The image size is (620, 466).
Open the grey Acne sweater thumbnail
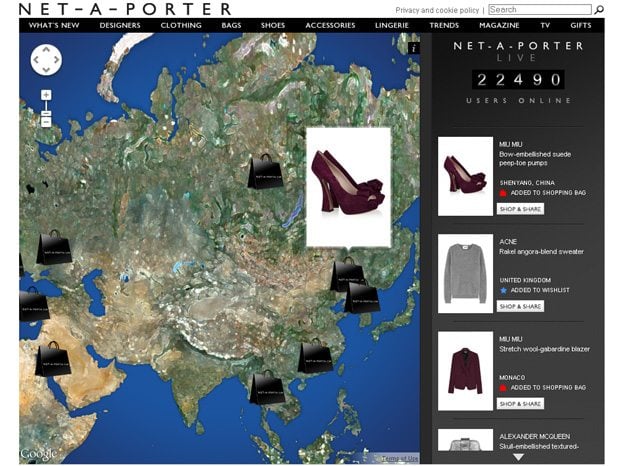click(x=465, y=273)
